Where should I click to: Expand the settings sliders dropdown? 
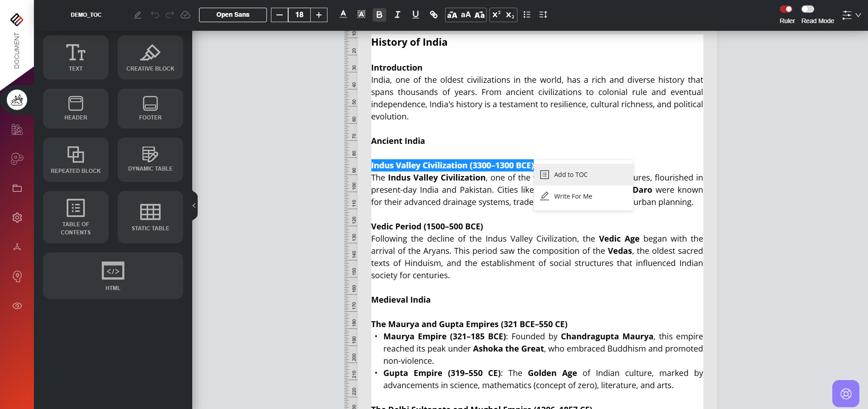[851, 15]
